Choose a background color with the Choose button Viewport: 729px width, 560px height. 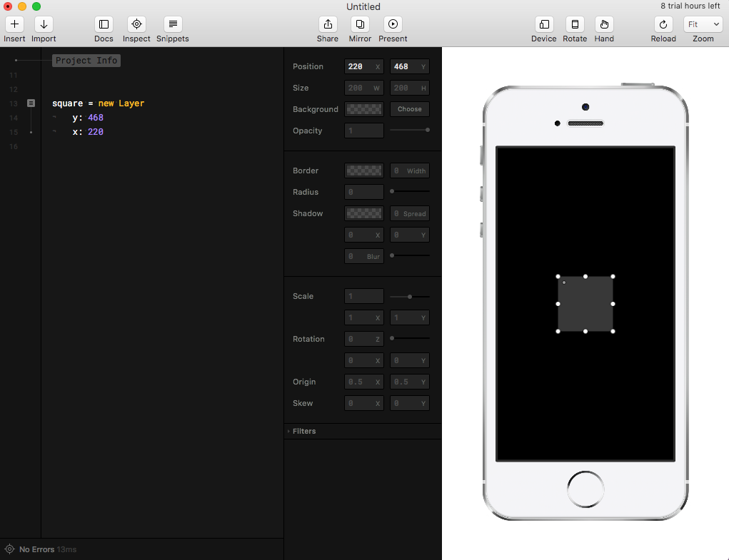[409, 109]
